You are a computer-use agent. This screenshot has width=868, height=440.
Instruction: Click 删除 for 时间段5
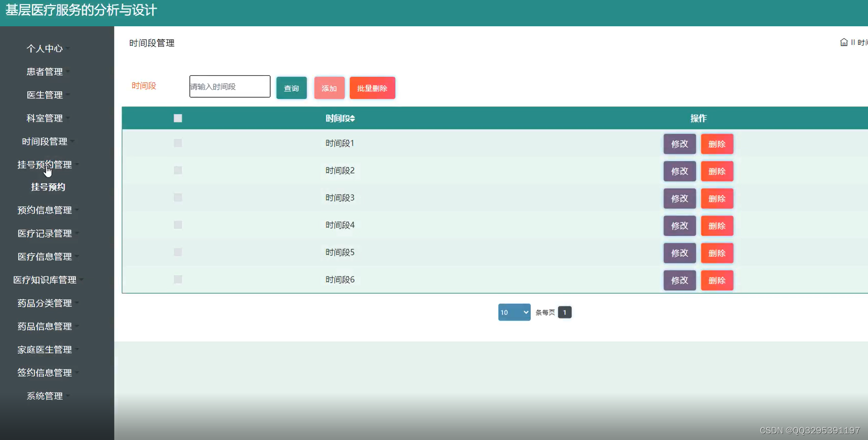[x=717, y=253]
